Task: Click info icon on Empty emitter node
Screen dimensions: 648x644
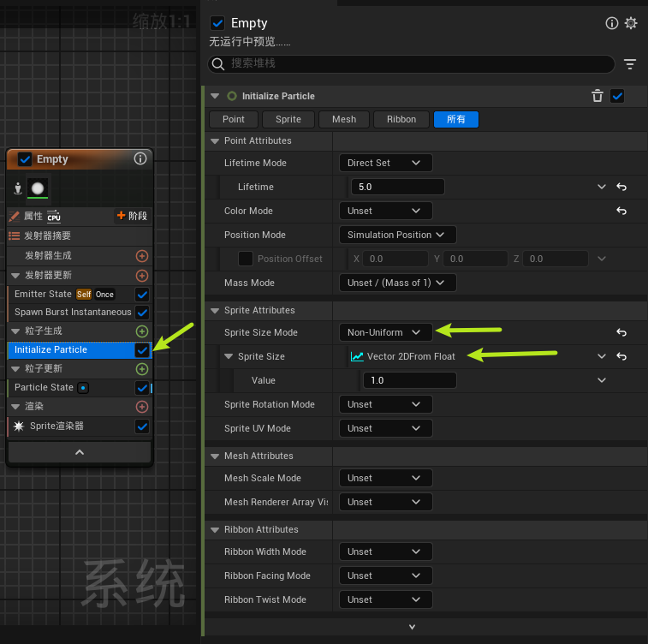Action: coord(140,158)
